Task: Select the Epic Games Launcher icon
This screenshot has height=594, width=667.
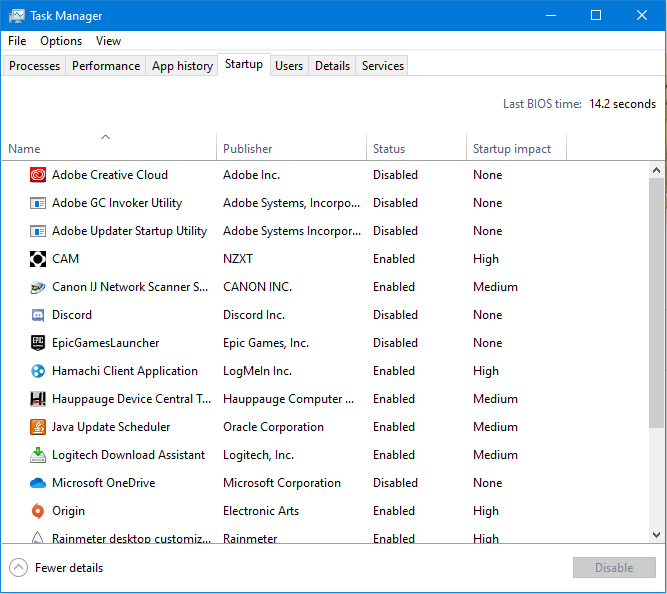Action: point(38,343)
